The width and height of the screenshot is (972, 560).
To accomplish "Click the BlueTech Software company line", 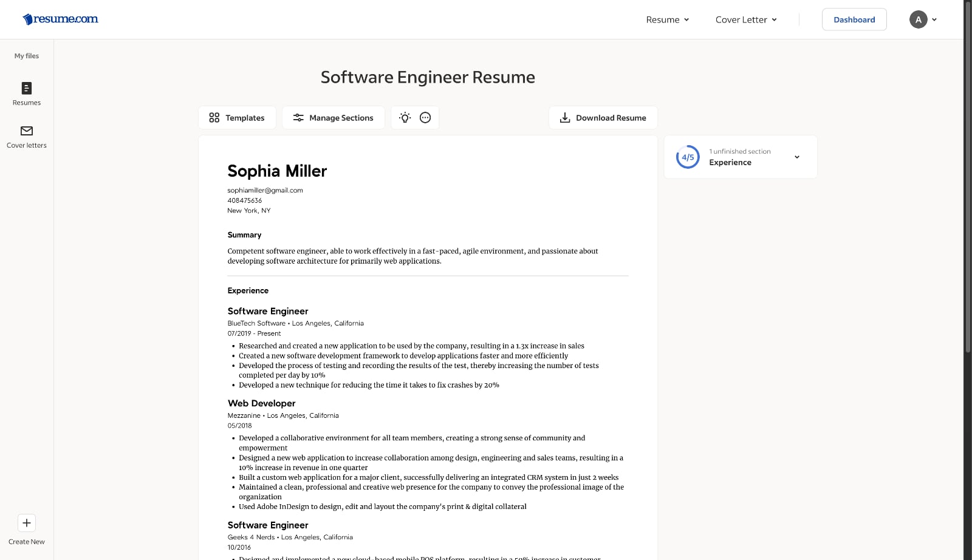I will coord(295,323).
